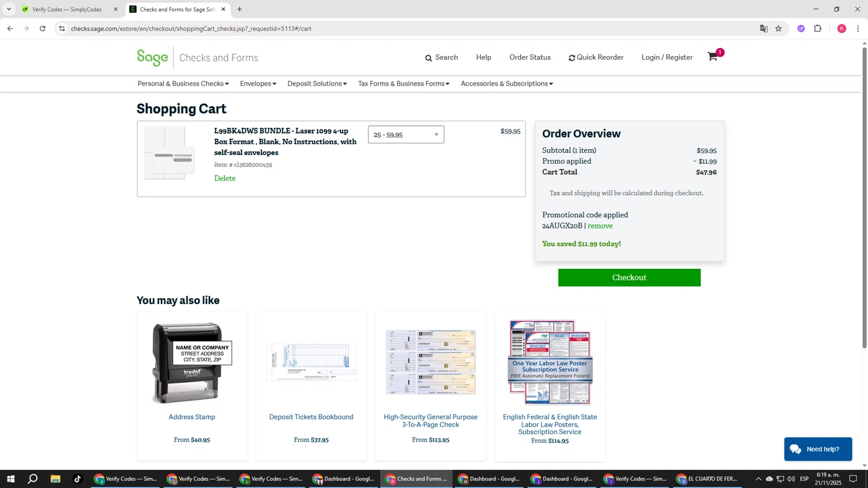Expand the Deposit Solutions menu
The image size is (868, 488).
click(x=317, y=84)
